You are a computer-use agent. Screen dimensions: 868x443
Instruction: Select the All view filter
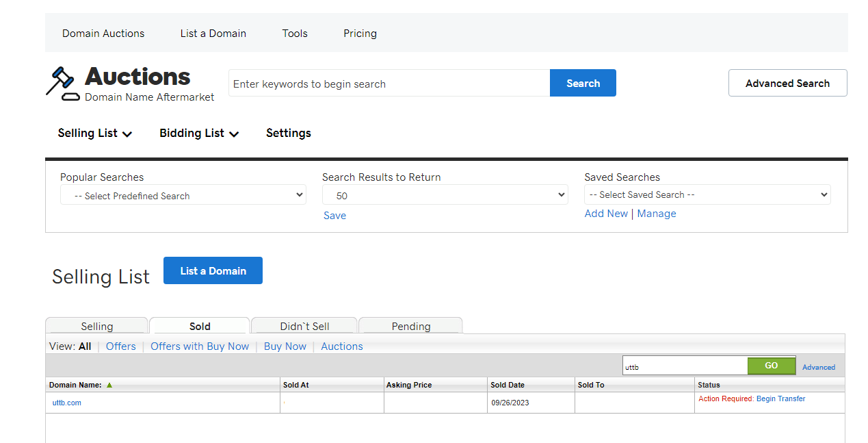click(x=85, y=346)
